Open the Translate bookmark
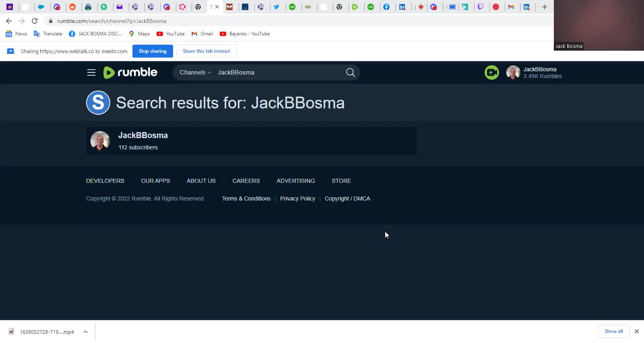 coord(48,34)
